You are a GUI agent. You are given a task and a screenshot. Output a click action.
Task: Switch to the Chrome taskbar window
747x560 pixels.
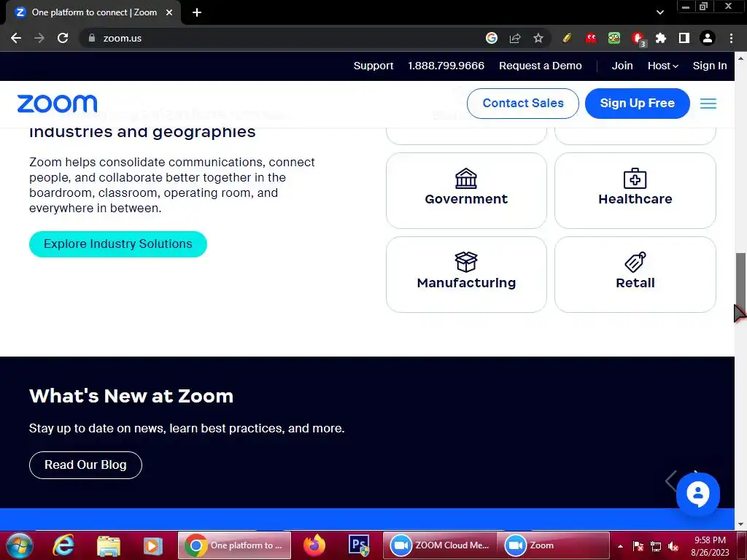point(234,545)
